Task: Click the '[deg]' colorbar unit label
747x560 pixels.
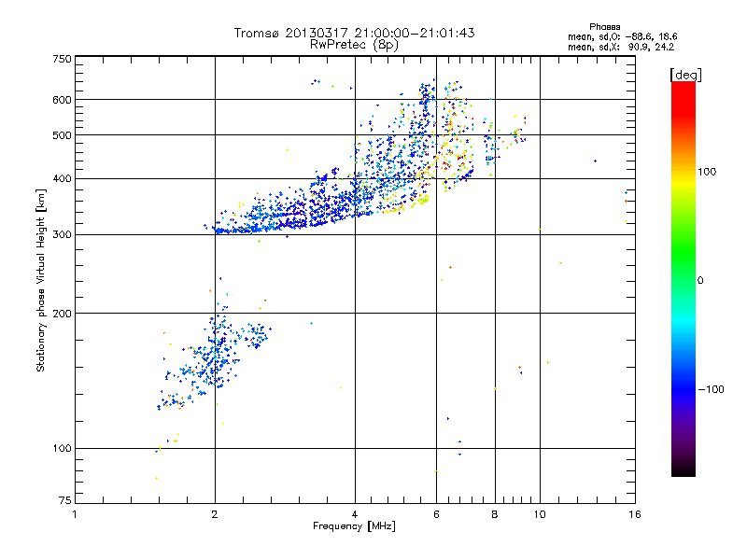Action: (685, 75)
